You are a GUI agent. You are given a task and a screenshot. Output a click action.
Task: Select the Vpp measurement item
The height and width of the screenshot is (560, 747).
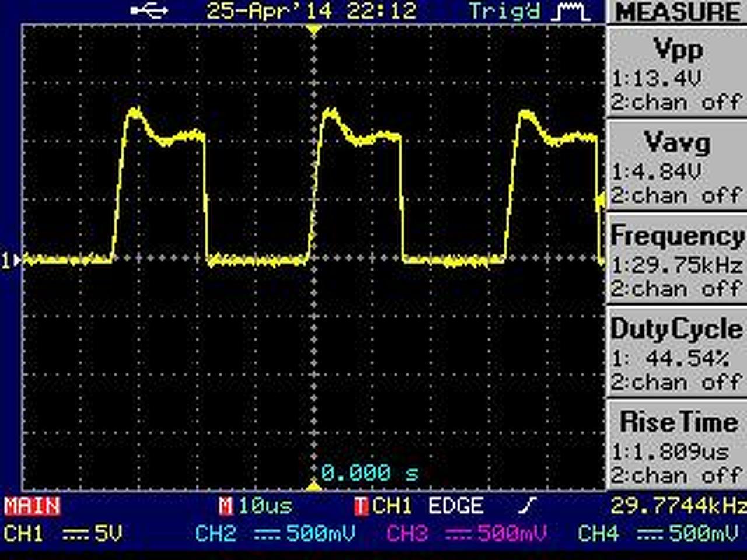(677, 73)
